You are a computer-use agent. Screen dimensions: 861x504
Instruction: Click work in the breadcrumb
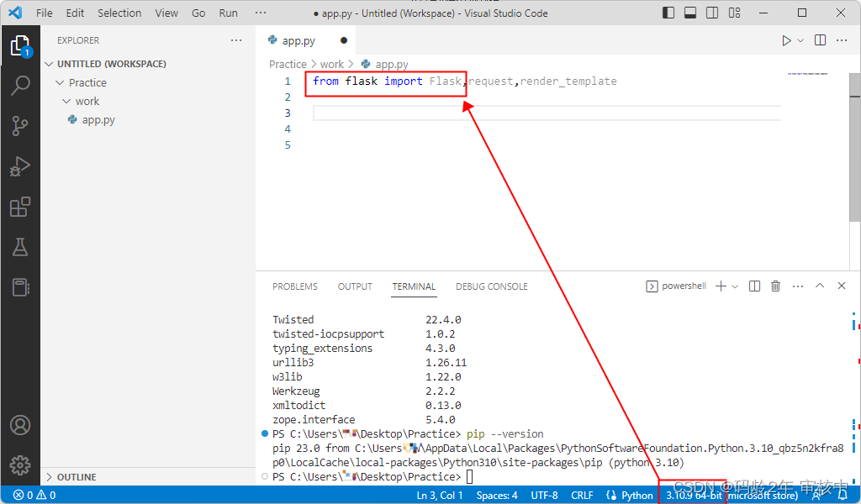332,64
